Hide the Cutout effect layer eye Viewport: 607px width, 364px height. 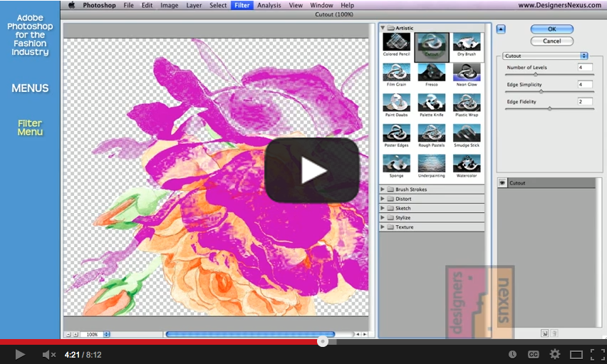click(502, 183)
